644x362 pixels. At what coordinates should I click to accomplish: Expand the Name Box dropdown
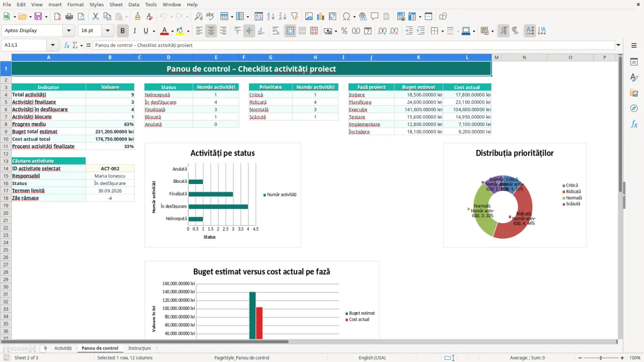click(x=53, y=46)
